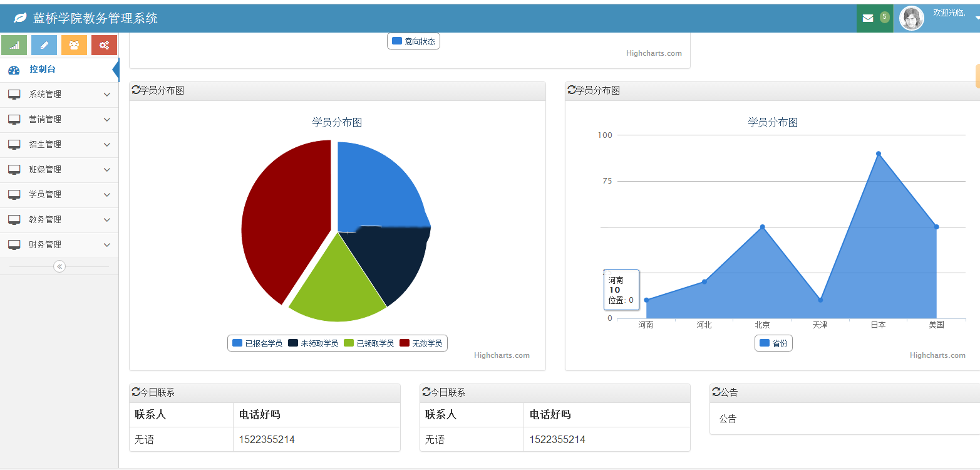This screenshot has height=470, width=980.
Task: Expand the 财务管理 submenu
Action: 59,245
